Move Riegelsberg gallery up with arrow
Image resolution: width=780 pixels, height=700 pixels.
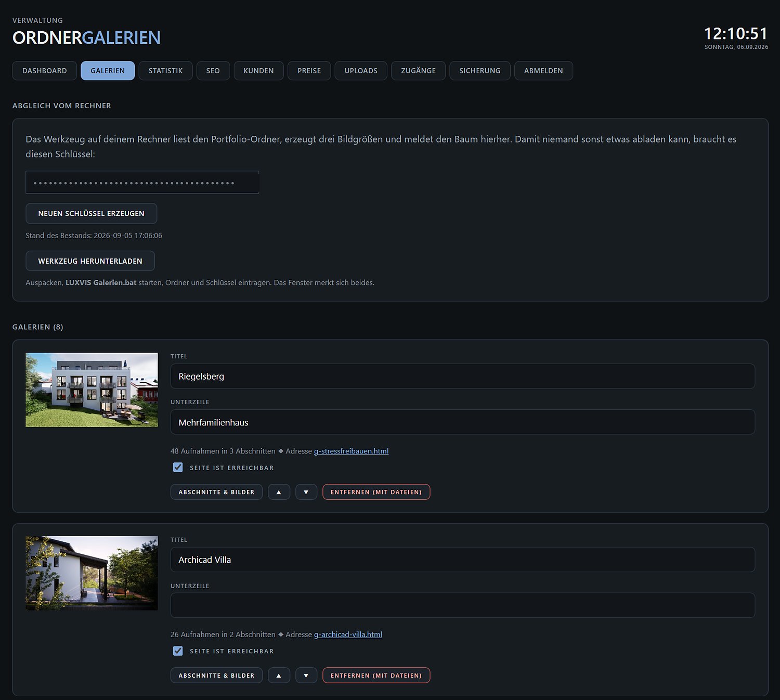pyautogui.click(x=279, y=492)
